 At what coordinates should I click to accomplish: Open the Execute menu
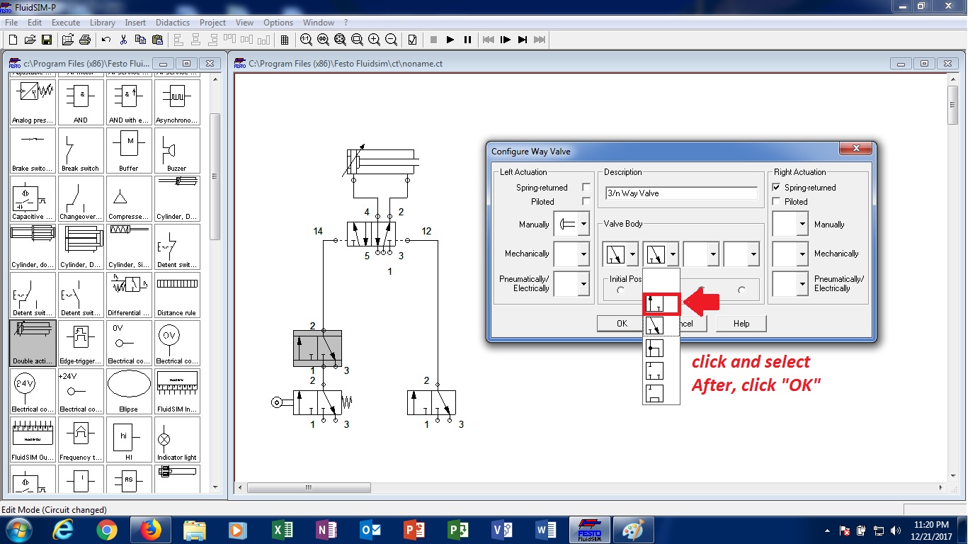point(66,23)
